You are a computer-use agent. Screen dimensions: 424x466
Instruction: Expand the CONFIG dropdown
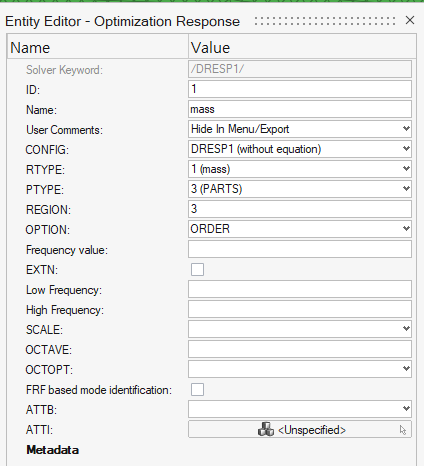tap(300, 149)
